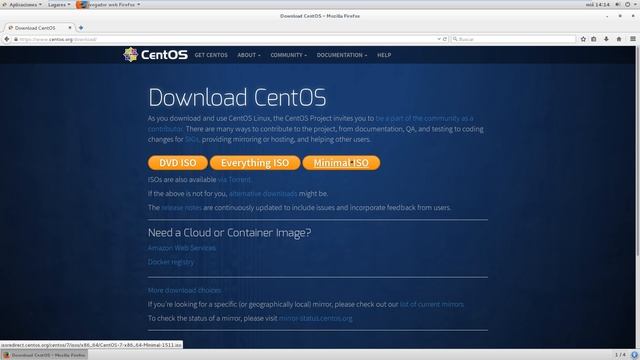Open the downloads arrow icon

pyautogui.click(x=606, y=39)
